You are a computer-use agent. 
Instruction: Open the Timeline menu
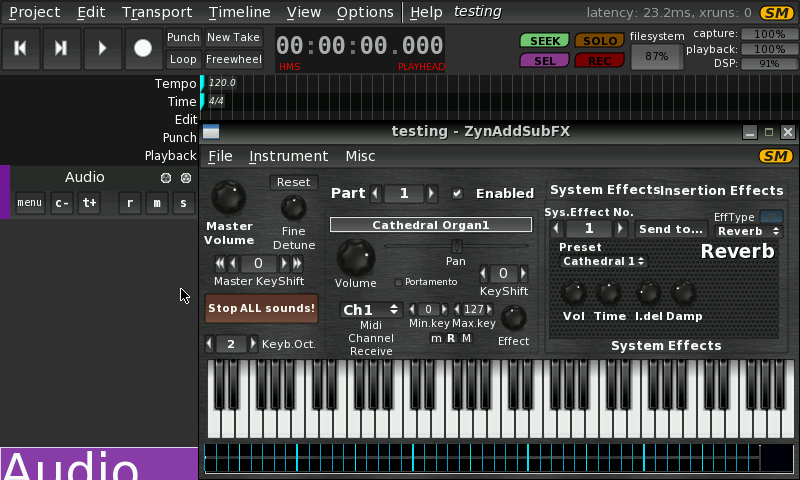(239, 12)
